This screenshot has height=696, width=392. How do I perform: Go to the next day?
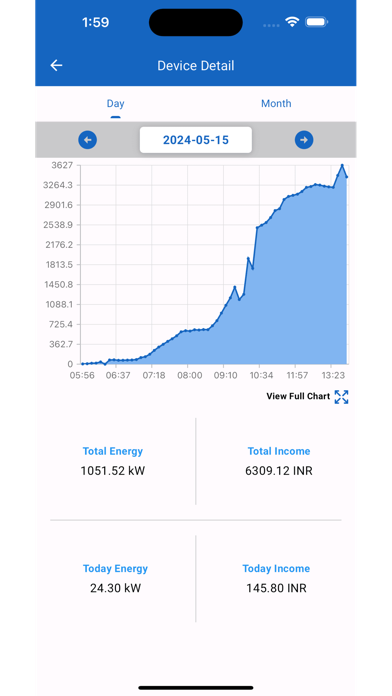click(304, 140)
